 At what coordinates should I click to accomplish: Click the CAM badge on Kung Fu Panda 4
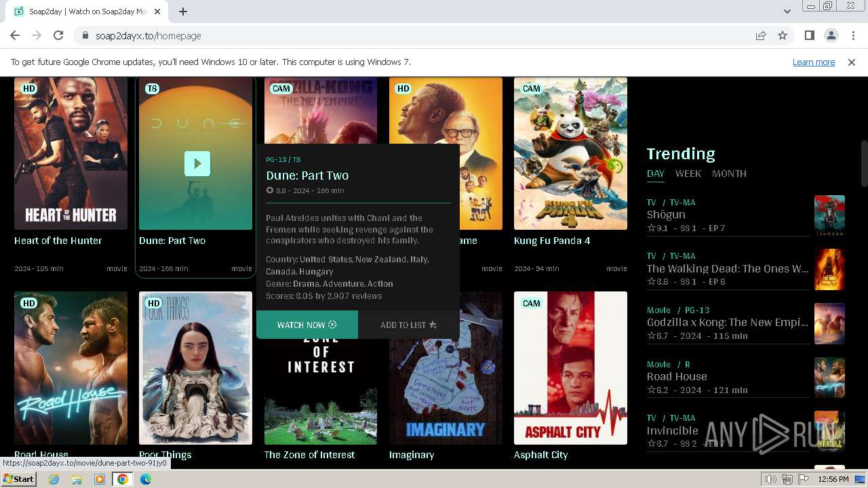pyautogui.click(x=532, y=89)
